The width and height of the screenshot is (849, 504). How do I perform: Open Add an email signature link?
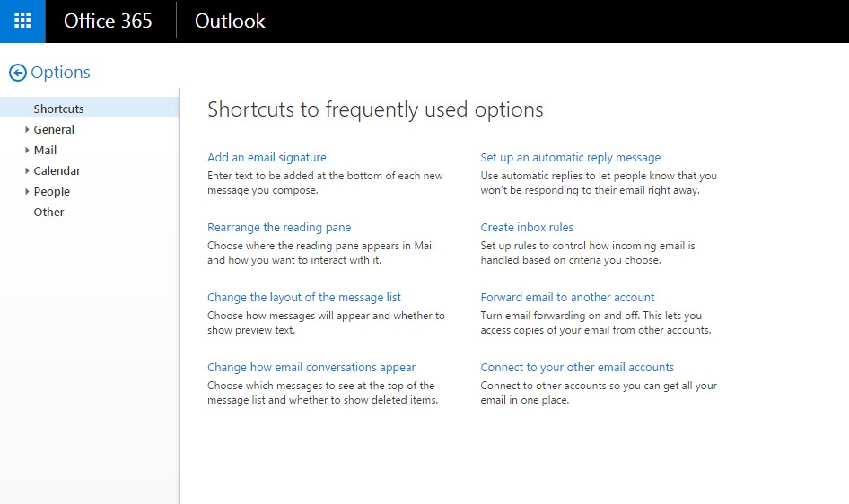coord(267,157)
